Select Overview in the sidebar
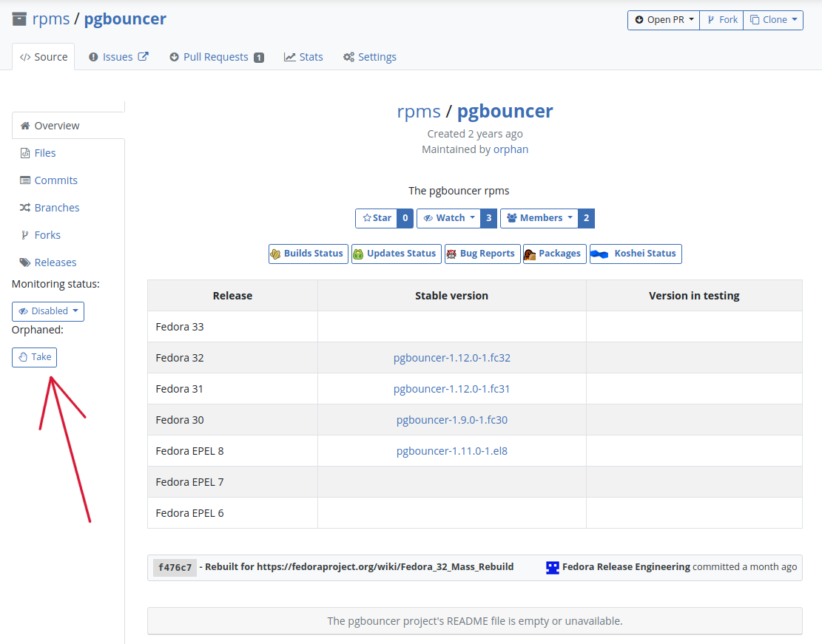Screen dimensions: 822x644 pos(68,126)
